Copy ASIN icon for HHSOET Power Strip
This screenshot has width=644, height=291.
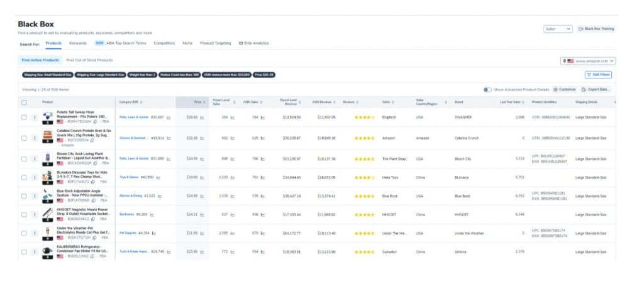[93, 219]
